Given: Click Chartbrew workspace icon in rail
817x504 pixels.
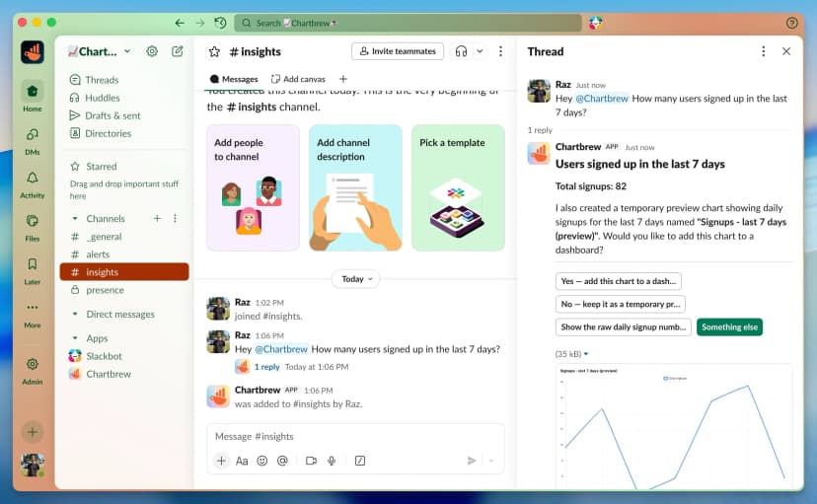Looking at the screenshot, I should coord(33,52).
